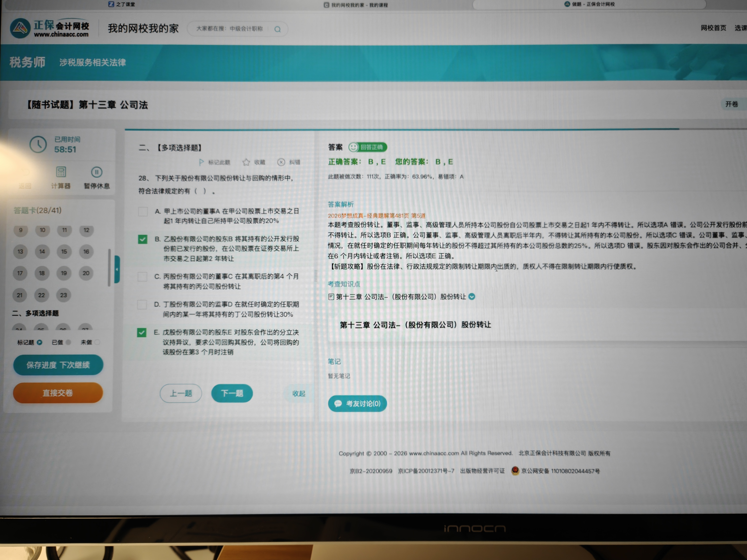This screenshot has width=747, height=560.
Task: Click the search input 中级会计职称
Action: point(230,29)
